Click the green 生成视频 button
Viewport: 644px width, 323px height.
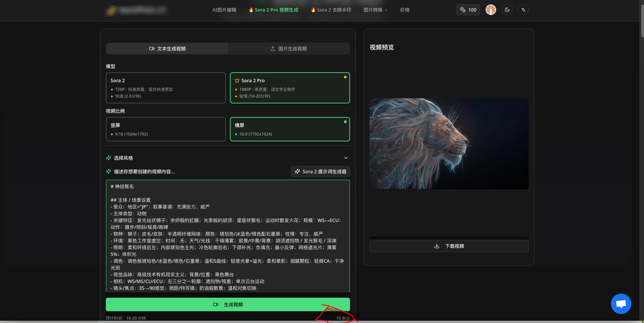[x=227, y=304]
